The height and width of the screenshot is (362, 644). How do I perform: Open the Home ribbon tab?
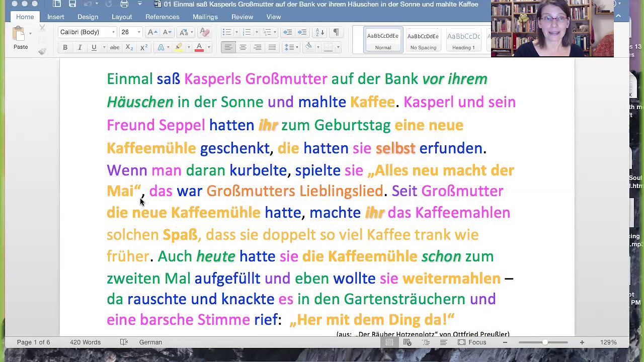pyautogui.click(x=25, y=17)
